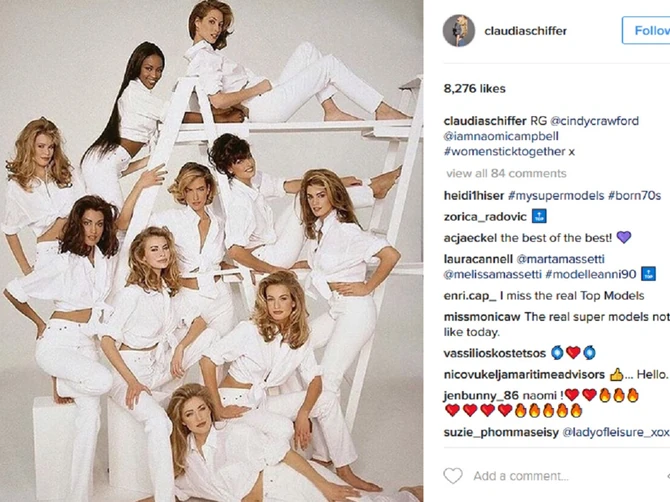Click the supermodels group photo

tap(212, 251)
